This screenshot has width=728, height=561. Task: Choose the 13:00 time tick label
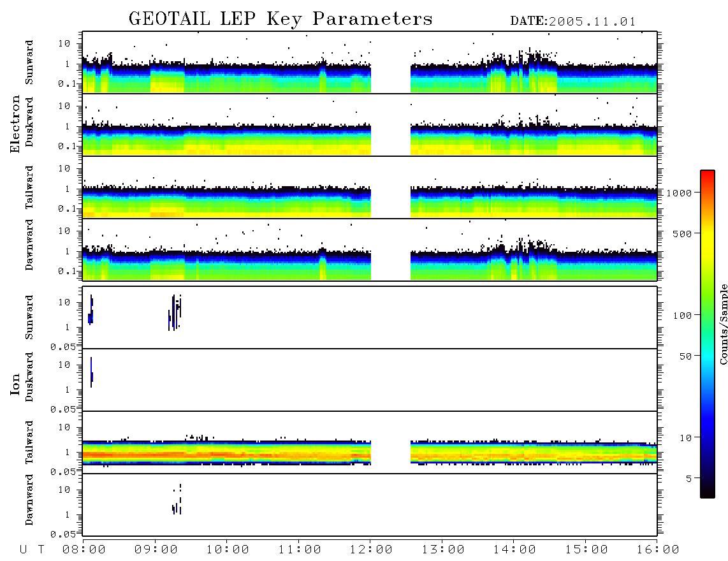click(x=443, y=550)
